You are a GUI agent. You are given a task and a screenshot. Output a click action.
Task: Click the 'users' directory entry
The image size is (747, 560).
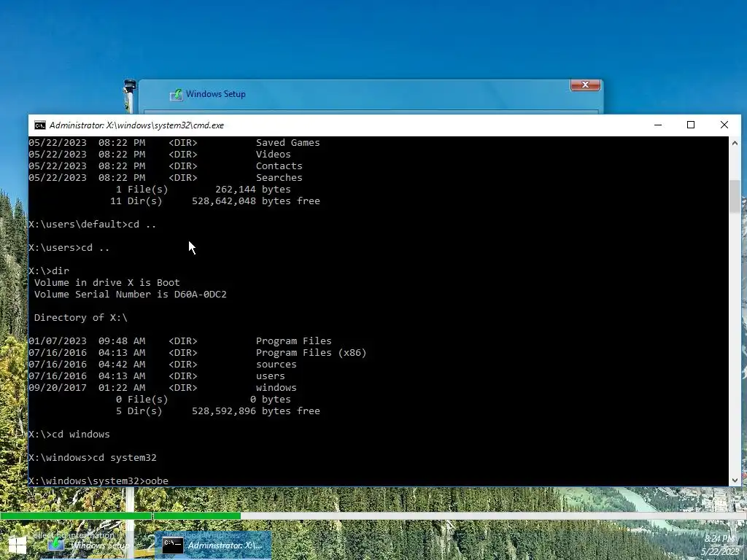pyautogui.click(x=270, y=376)
